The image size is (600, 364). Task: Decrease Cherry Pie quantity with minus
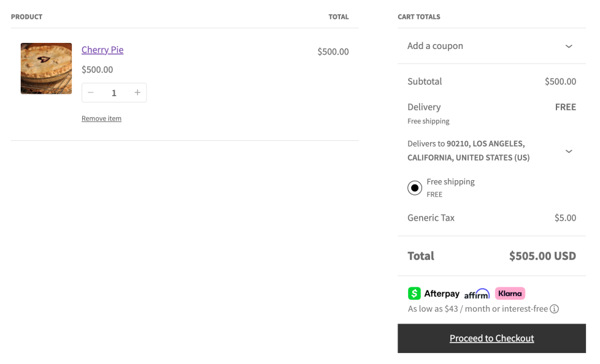pyautogui.click(x=91, y=93)
